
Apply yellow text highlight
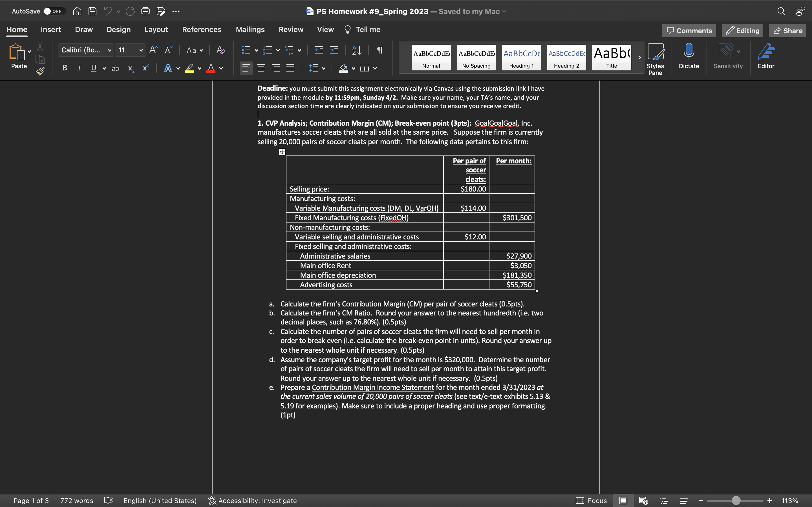(x=189, y=68)
